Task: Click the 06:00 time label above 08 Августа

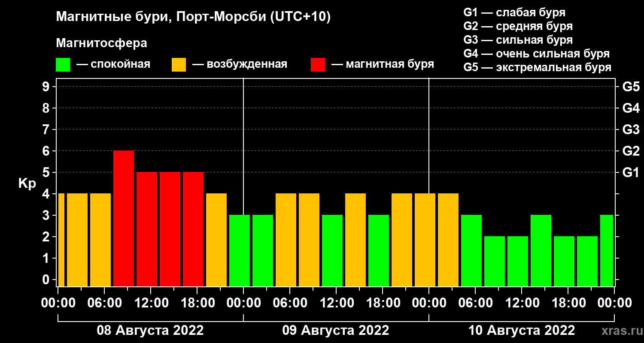Action: click(x=104, y=303)
